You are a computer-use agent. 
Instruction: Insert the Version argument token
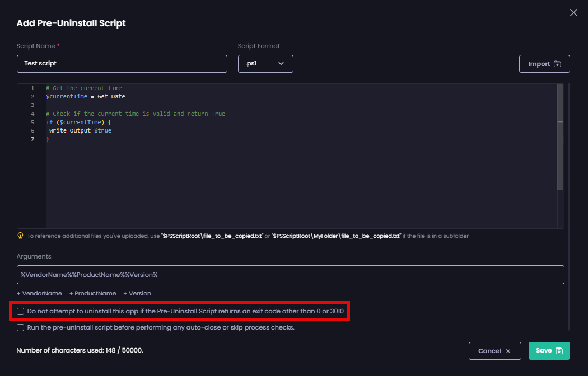tap(137, 293)
